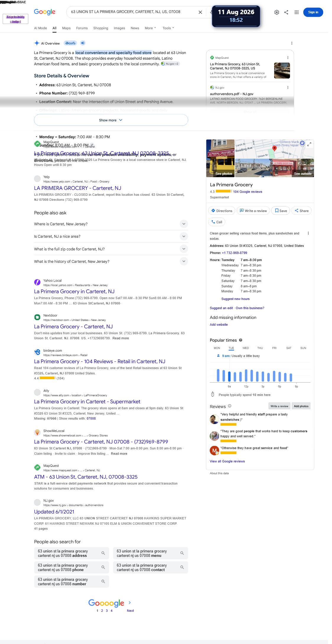Switch to the AI Mode tab
The height and width of the screenshot is (644, 332).
coord(40,28)
